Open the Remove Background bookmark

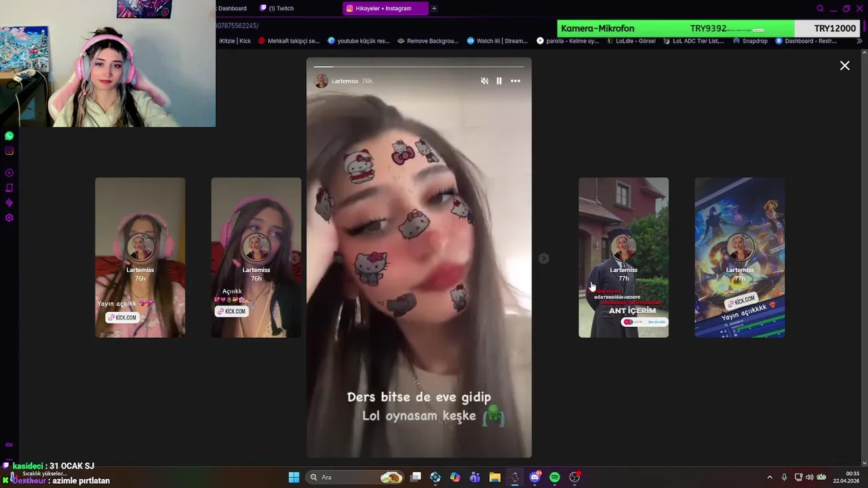coord(428,41)
